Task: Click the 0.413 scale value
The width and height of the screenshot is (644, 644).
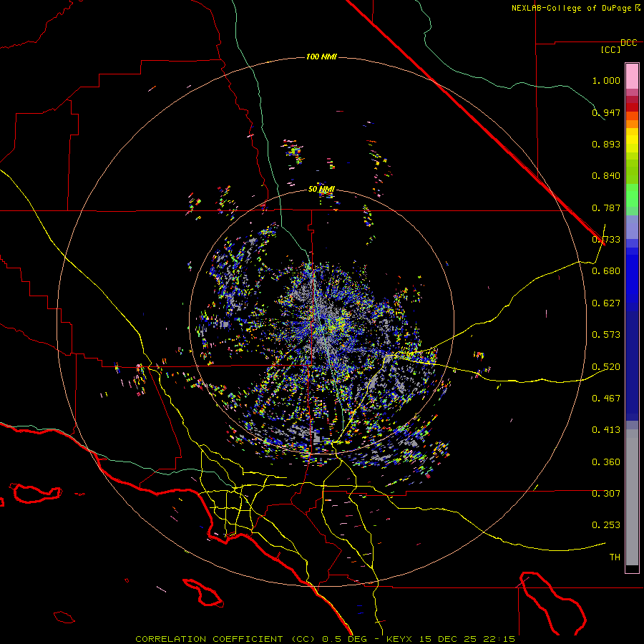Action: click(x=606, y=430)
